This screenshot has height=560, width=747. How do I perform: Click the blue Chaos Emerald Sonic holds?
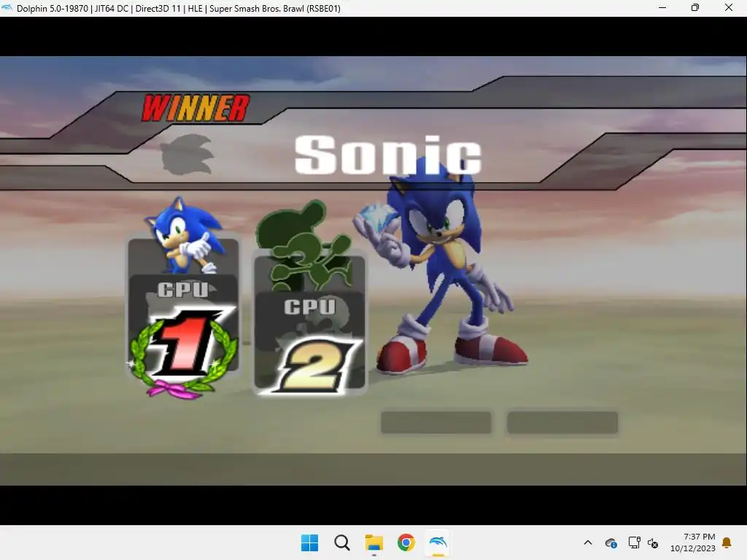[x=379, y=217]
